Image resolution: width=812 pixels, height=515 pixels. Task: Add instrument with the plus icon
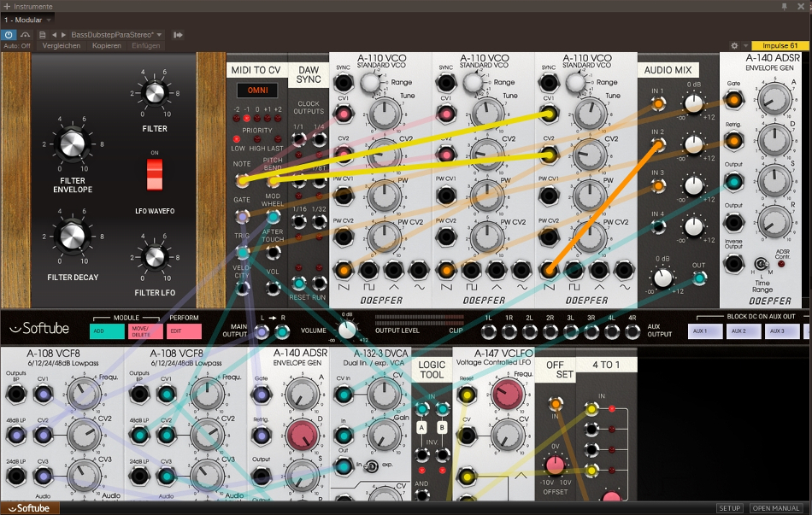(x=7, y=6)
